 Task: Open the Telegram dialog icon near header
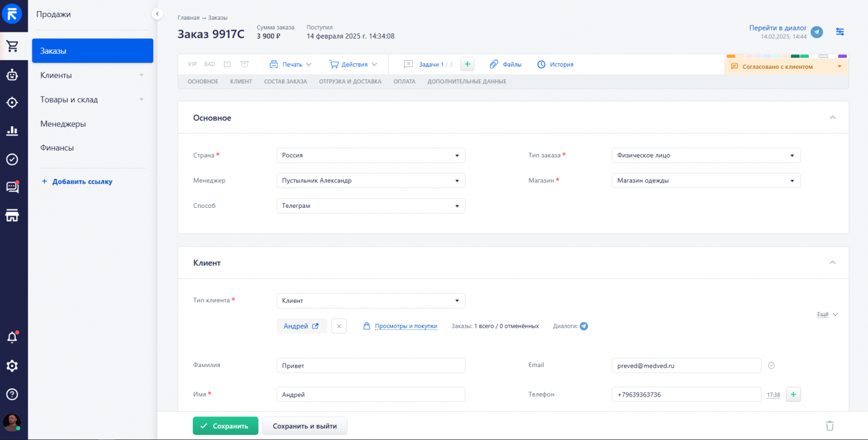coord(816,32)
